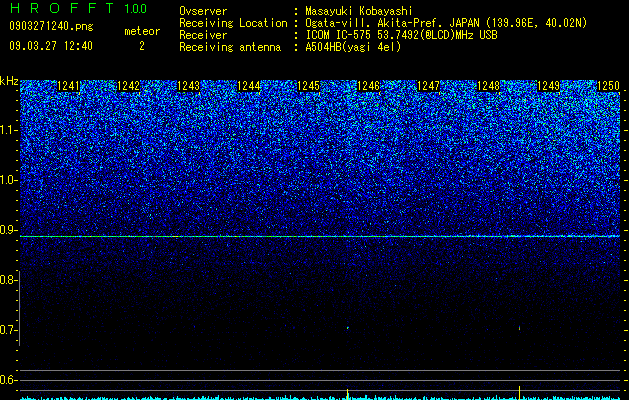Click the kHz unit label
629x400 pixels.
coord(9,81)
